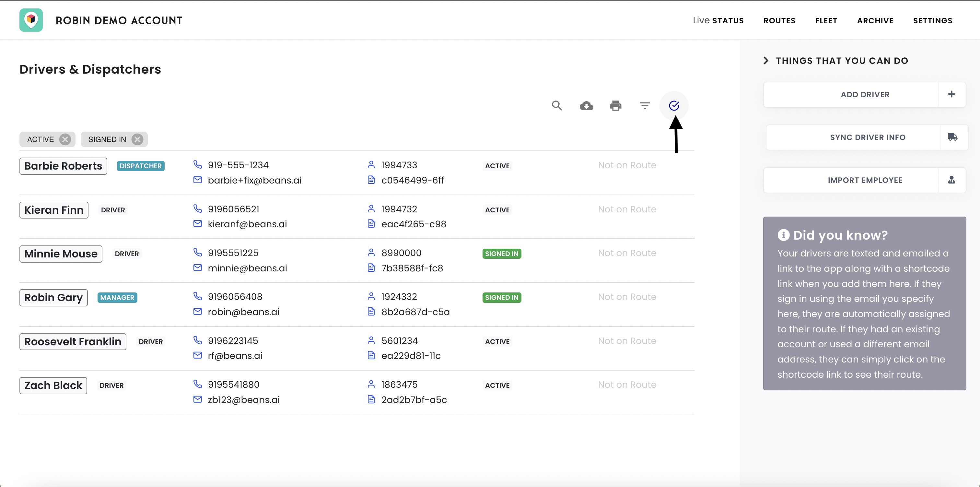Open Minnie Mouse name button

61,254
